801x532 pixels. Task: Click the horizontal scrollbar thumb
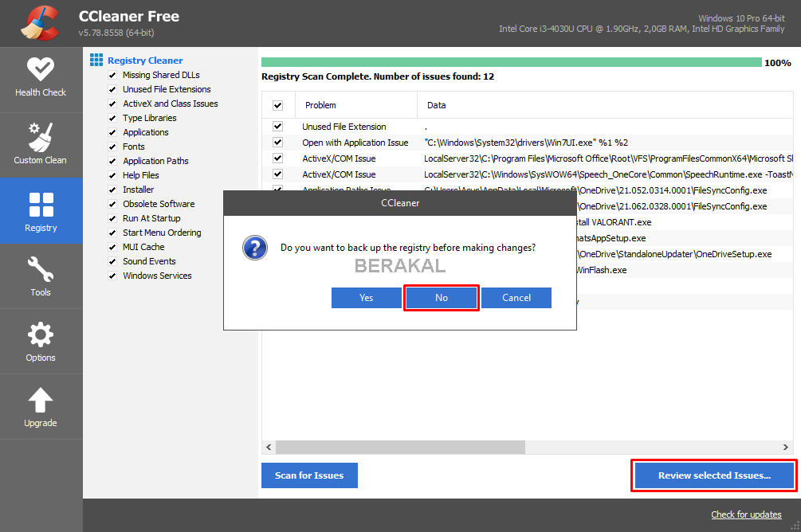[x=400, y=448]
